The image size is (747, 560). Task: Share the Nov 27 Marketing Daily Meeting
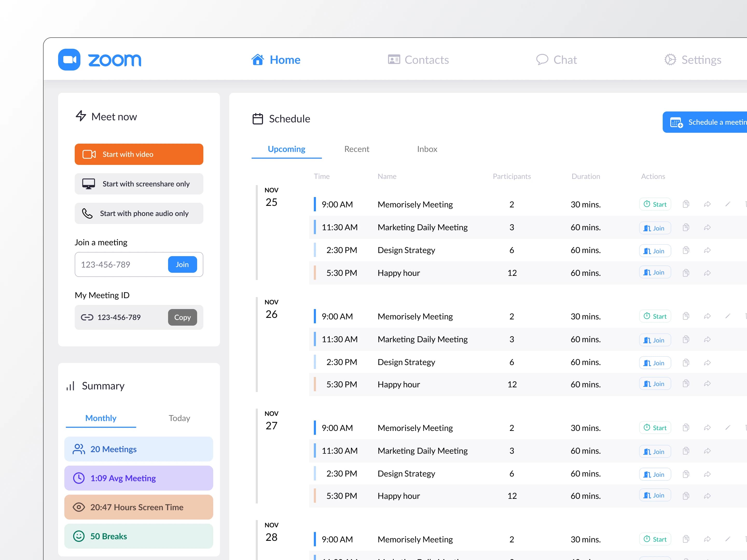point(707,451)
